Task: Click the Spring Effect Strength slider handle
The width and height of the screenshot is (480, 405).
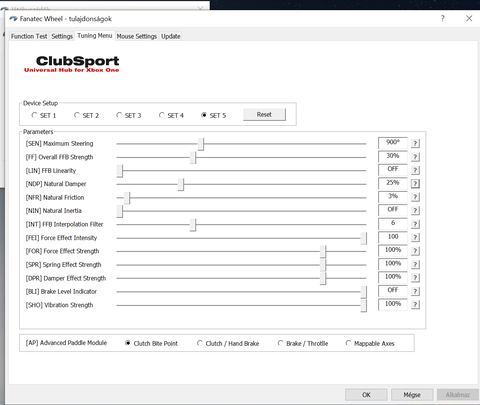Action: [323, 265]
